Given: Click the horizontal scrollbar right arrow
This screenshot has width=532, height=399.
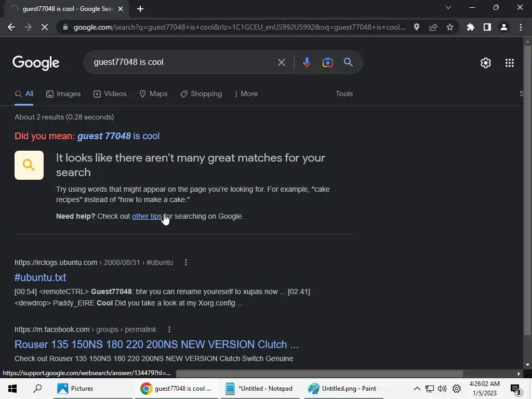Looking at the screenshot, I should click(518, 374).
